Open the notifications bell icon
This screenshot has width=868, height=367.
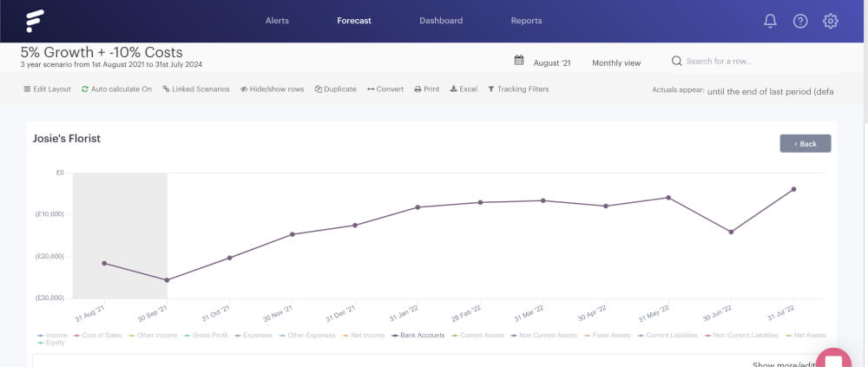[x=770, y=21]
